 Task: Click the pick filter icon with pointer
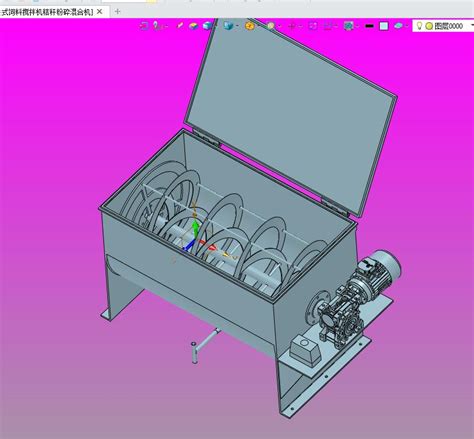click(157, 26)
